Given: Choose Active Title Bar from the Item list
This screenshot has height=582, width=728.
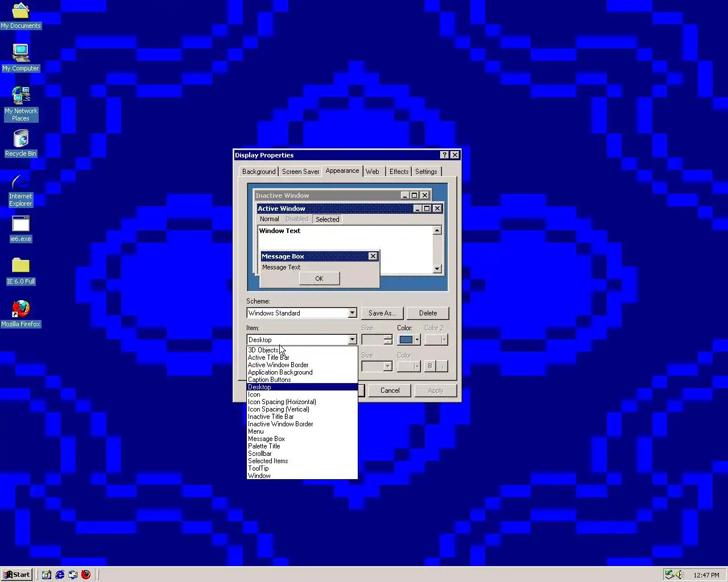Looking at the screenshot, I should coord(302,357).
